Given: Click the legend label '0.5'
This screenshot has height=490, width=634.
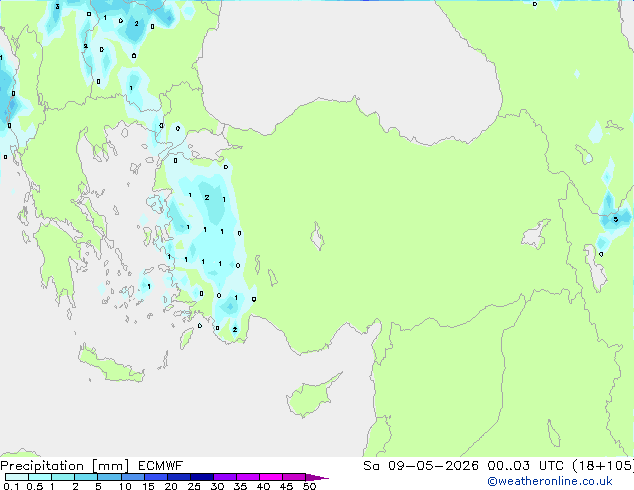Looking at the screenshot, I should [x=35, y=486].
